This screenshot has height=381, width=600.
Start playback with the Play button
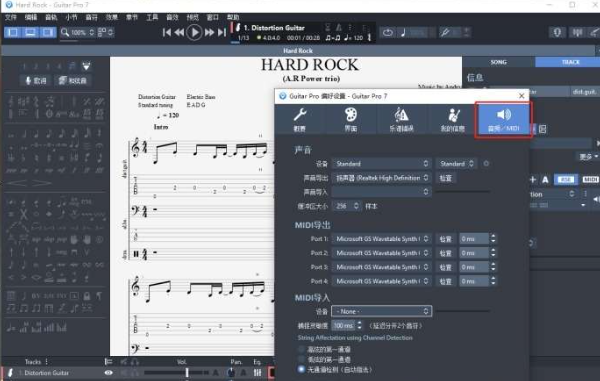[194, 33]
